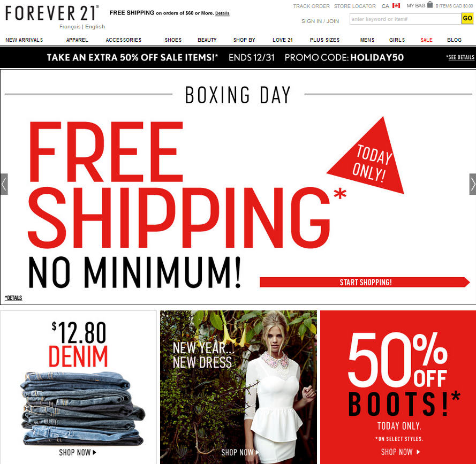Switch language to English
476x464 pixels.
95,27
